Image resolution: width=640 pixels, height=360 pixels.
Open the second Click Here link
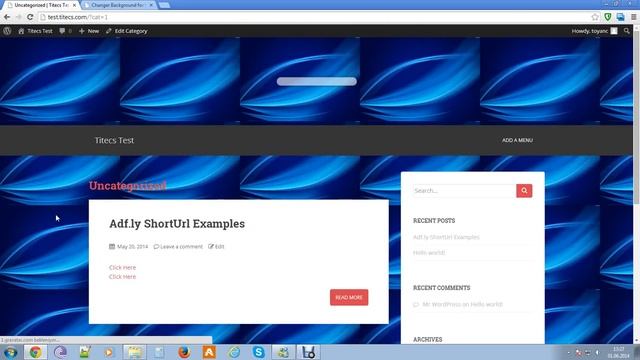tap(122, 277)
